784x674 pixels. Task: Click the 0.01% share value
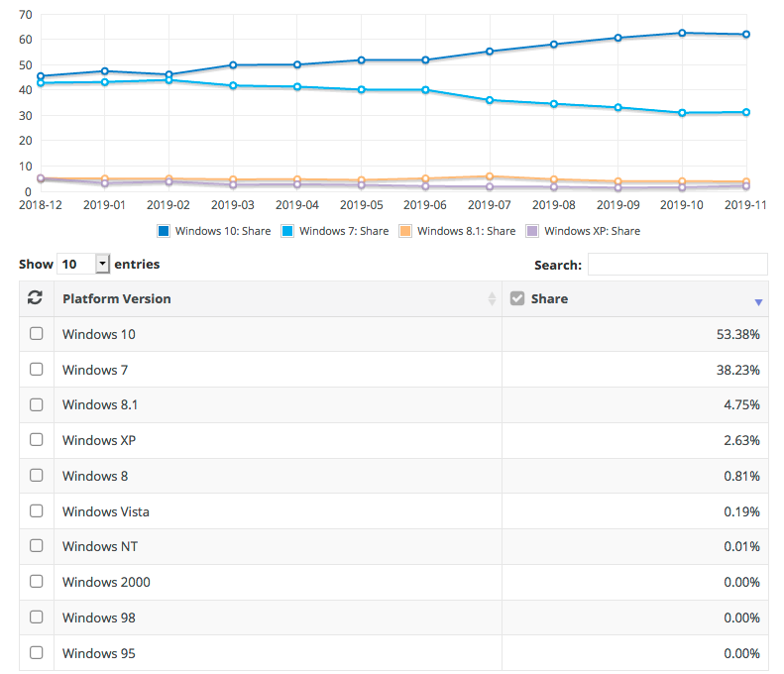[742, 546]
